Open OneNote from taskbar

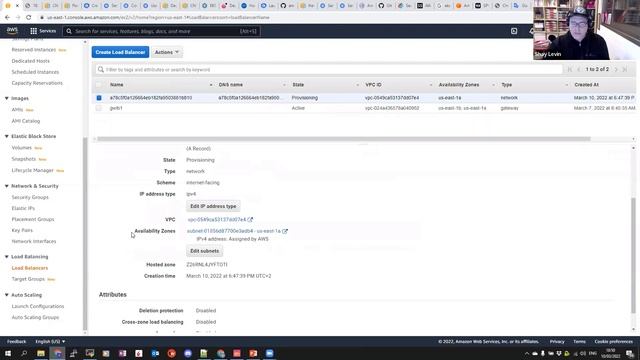pyautogui.click(x=122, y=353)
